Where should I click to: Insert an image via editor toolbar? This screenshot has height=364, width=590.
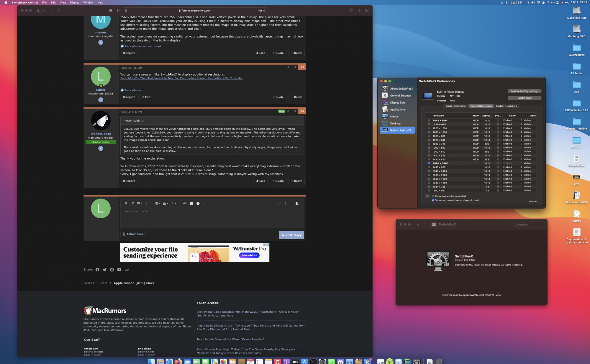pos(191,203)
